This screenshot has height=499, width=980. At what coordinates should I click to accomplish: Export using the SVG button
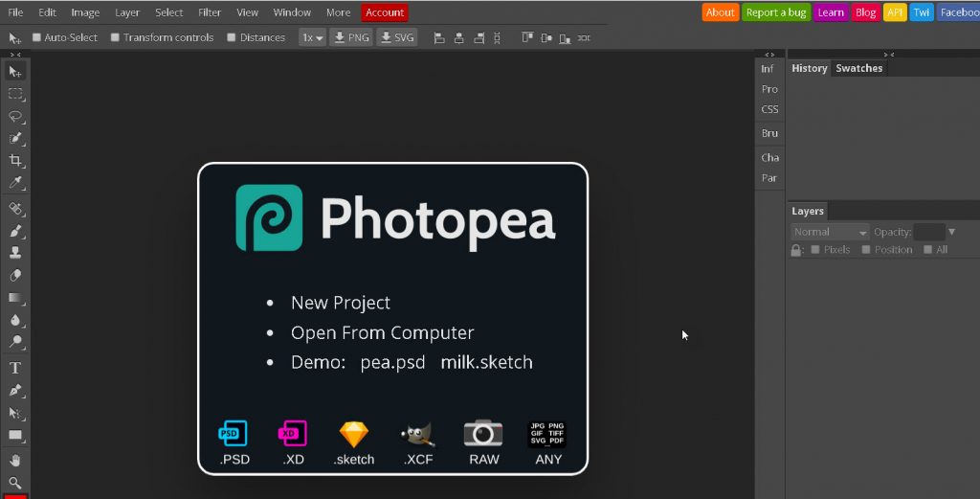[397, 37]
